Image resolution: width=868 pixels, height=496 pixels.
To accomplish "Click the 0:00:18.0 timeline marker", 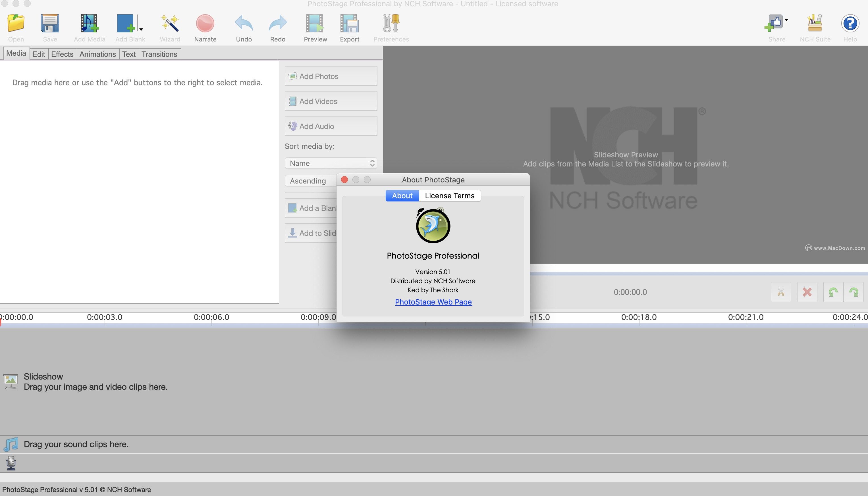I will click(639, 317).
